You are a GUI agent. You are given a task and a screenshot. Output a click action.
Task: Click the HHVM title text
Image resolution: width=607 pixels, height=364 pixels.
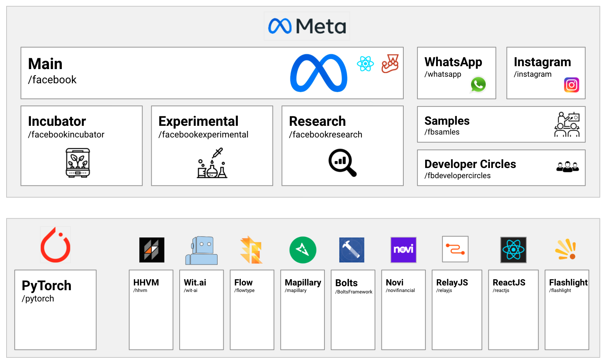click(146, 283)
